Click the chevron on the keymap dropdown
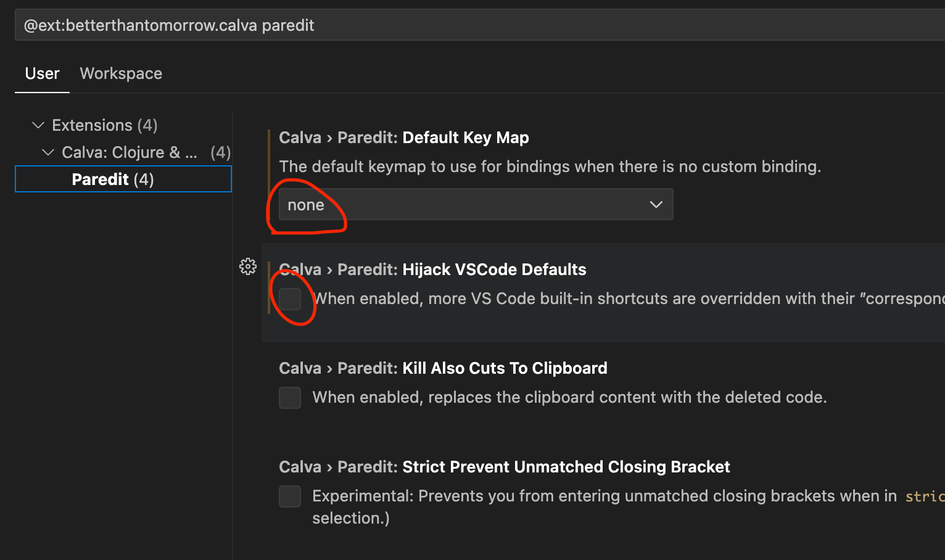This screenshot has width=945, height=560. [x=656, y=204]
